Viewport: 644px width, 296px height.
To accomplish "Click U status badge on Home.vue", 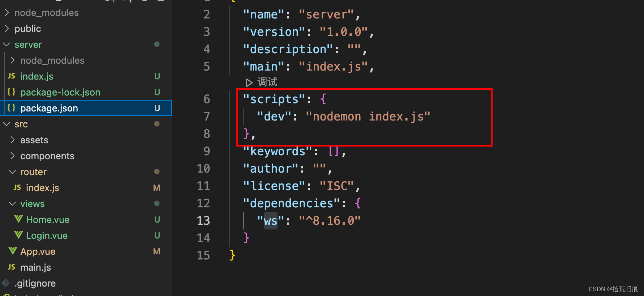I will [157, 220].
